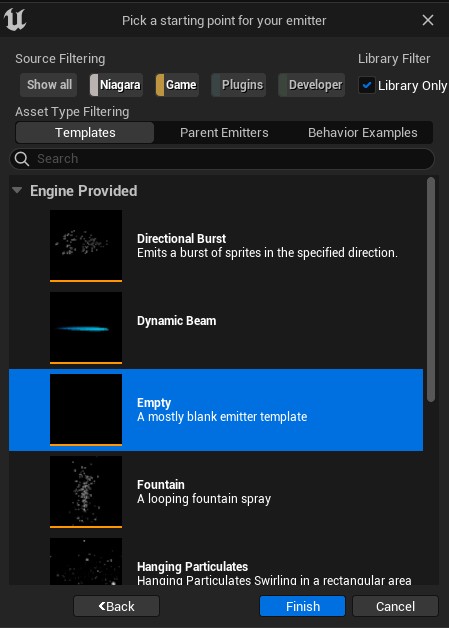Enable the Plugins source filter
449x628 pixels.
239,85
